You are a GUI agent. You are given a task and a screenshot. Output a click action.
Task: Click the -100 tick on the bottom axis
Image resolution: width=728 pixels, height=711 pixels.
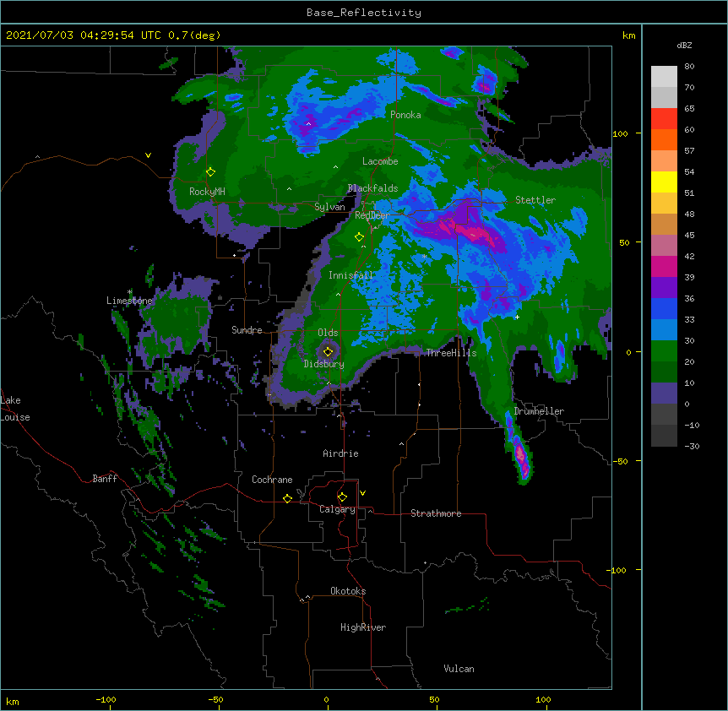pyautogui.click(x=106, y=699)
